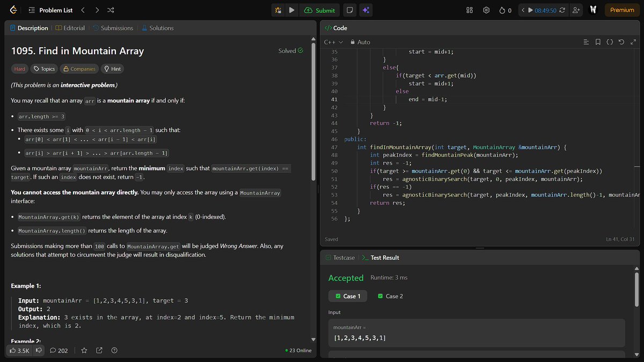Click the 'Runtime: 3 ms' text
Screen dimensions: 644x362
tap(389, 278)
